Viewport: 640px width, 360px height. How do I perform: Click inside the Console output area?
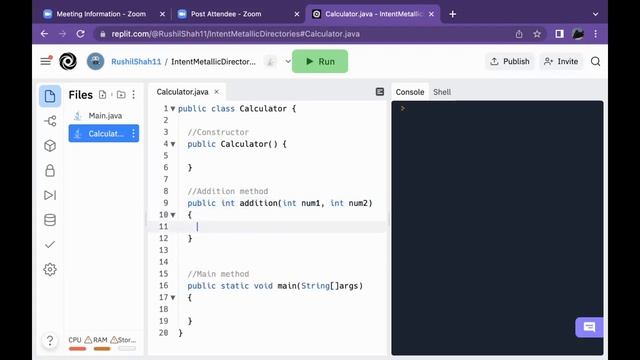497,228
